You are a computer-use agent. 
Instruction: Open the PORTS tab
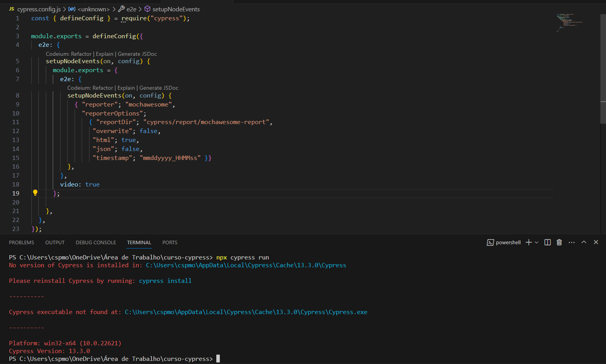pos(170,242)
